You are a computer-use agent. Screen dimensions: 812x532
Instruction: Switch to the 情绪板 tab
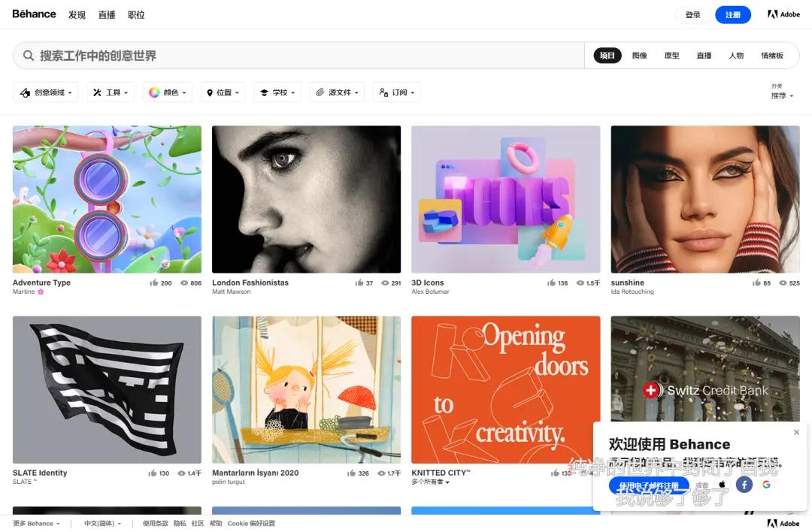point(772,55)
